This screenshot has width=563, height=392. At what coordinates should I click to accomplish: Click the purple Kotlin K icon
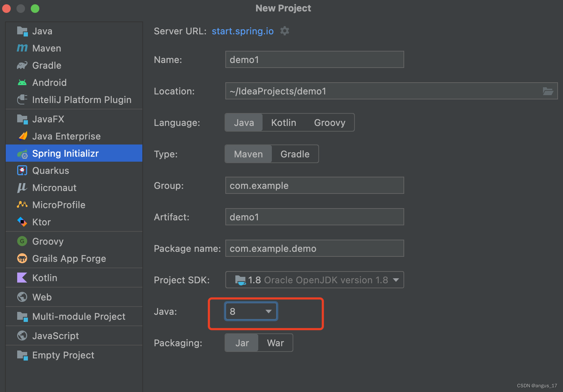[x=22, y=278]
